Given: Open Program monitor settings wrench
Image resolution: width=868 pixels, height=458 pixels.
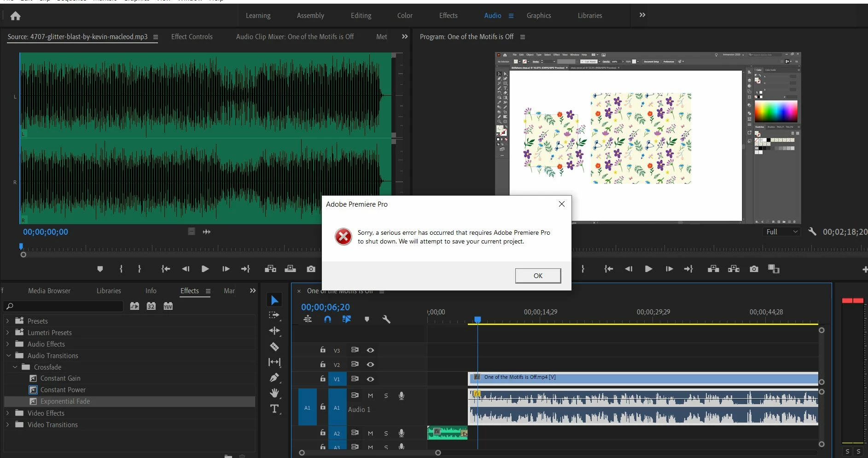Looking at the screenshot, I should tap(812, 232).
